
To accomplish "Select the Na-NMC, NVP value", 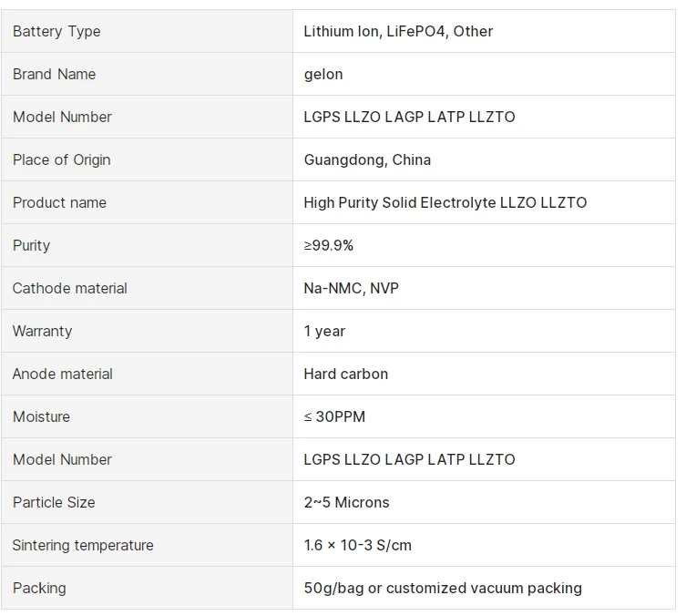I will pos(351,288).
